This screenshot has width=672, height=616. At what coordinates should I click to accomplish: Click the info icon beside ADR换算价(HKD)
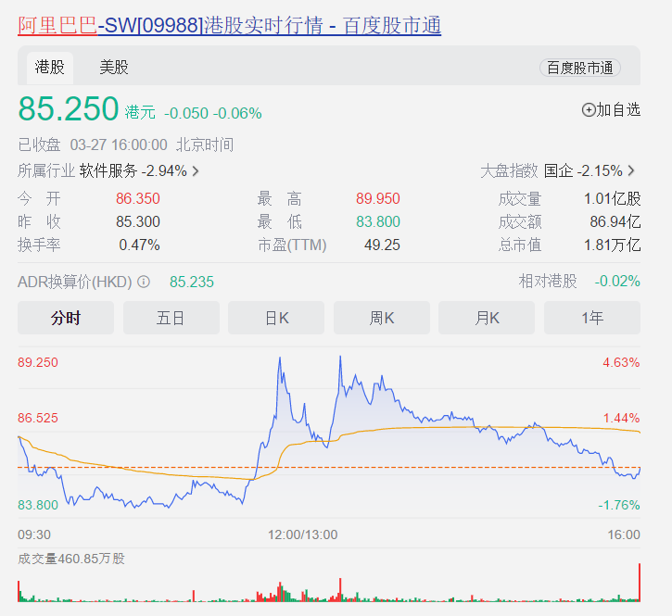pos(144,282)
